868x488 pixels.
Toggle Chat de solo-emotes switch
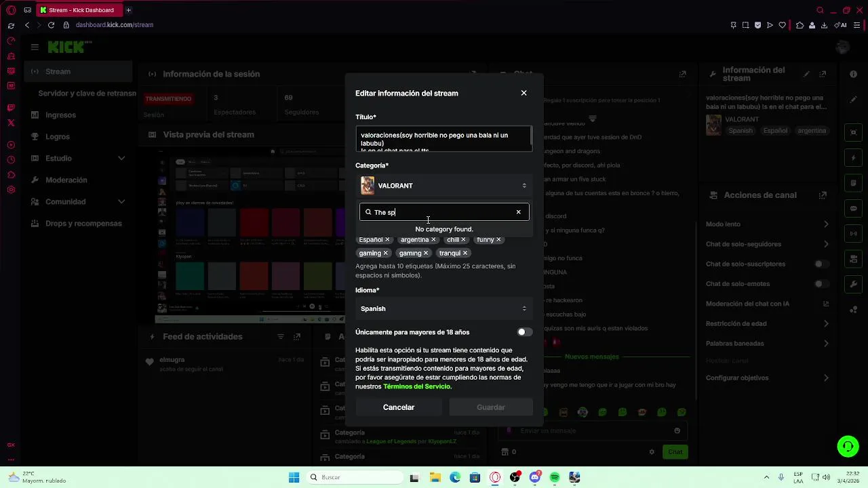821,284
